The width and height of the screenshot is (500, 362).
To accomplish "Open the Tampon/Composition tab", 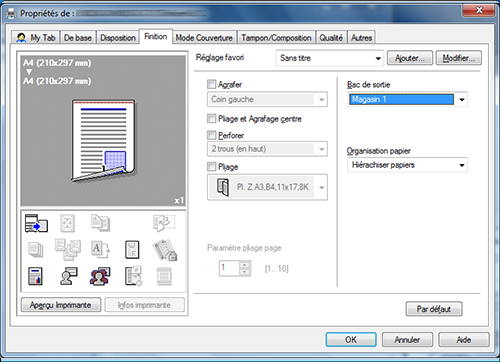I will (276, 38).
